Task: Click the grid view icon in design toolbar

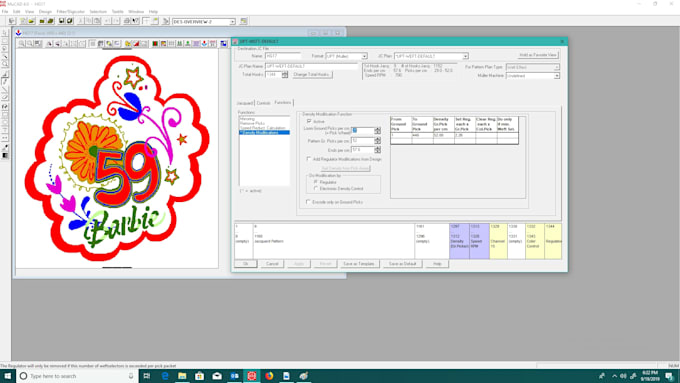Action: 171,43
